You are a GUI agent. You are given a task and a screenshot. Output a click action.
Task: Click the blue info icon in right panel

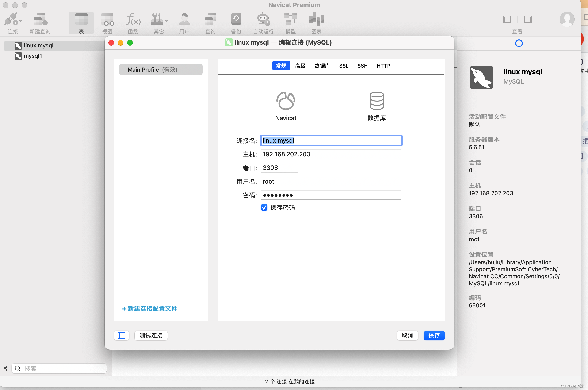[x=519, y=43]
